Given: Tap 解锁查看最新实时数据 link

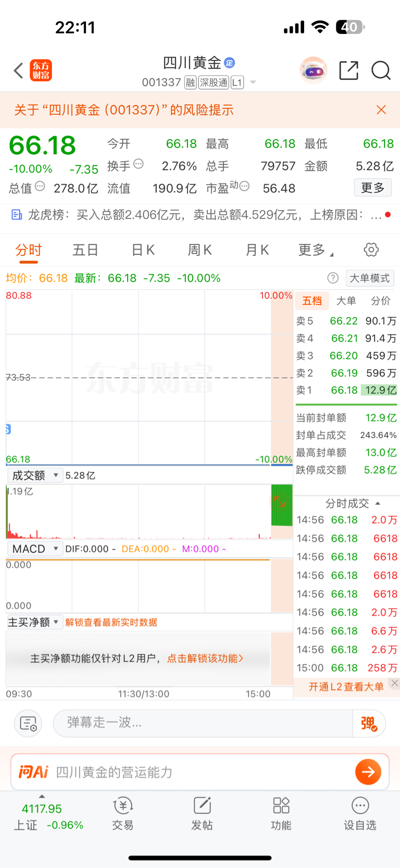Looking at the screenshot, I should (111, 622).
